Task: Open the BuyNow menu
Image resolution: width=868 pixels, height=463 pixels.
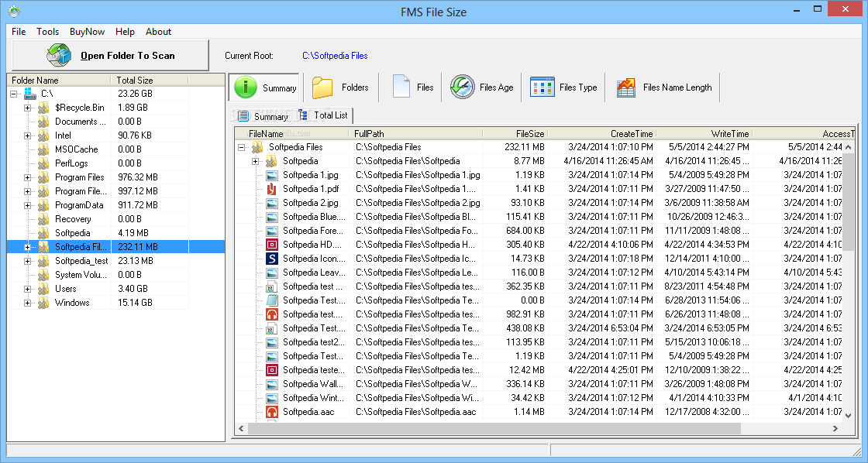Action: pyautogui.click(x=87, y=32)
